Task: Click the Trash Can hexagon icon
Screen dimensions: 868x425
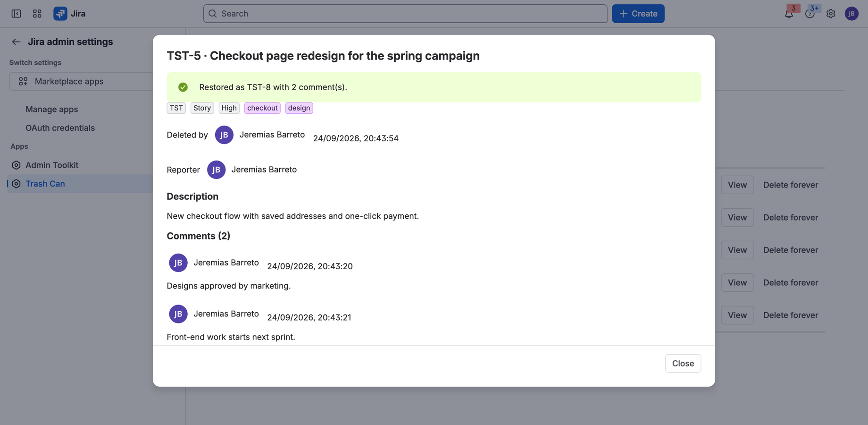Action: pos(16,184)
